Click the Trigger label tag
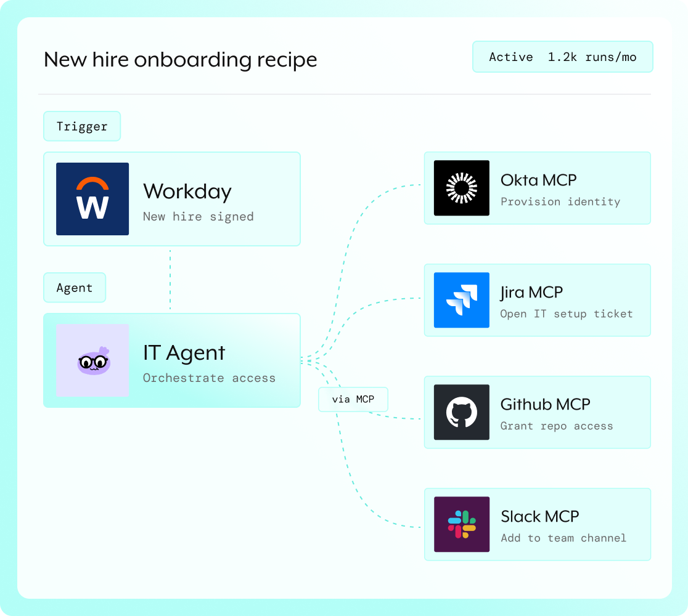Viewport: 688px width, 616px height. [82, 126]
